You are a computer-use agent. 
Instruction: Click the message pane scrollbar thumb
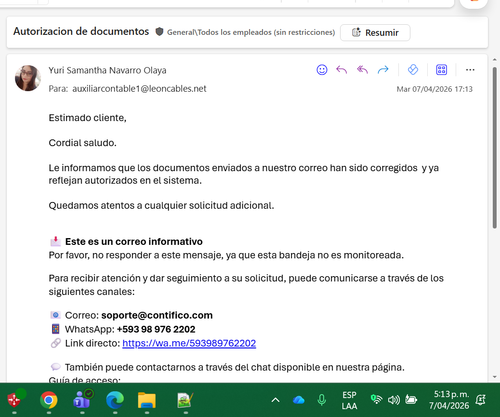click(495, 148)
